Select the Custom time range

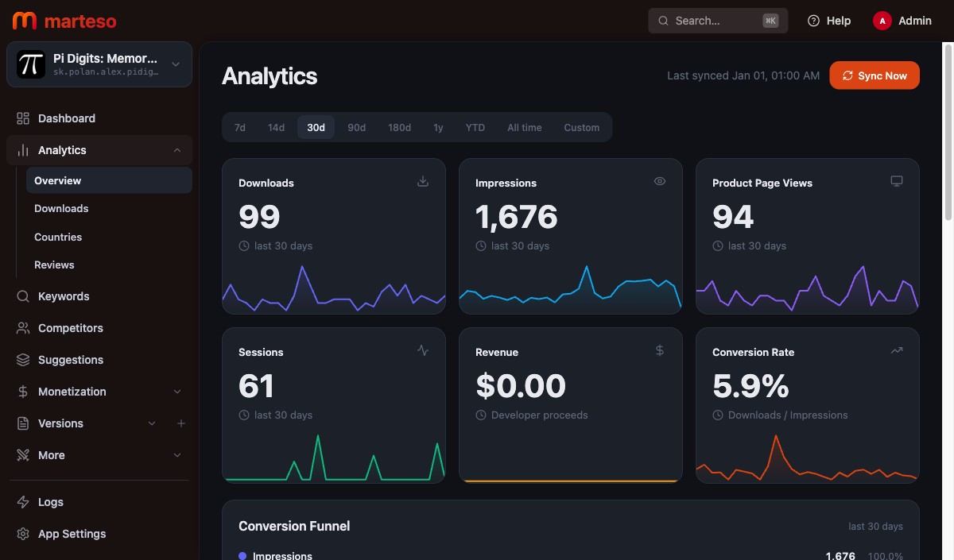[x=582, y=127]
